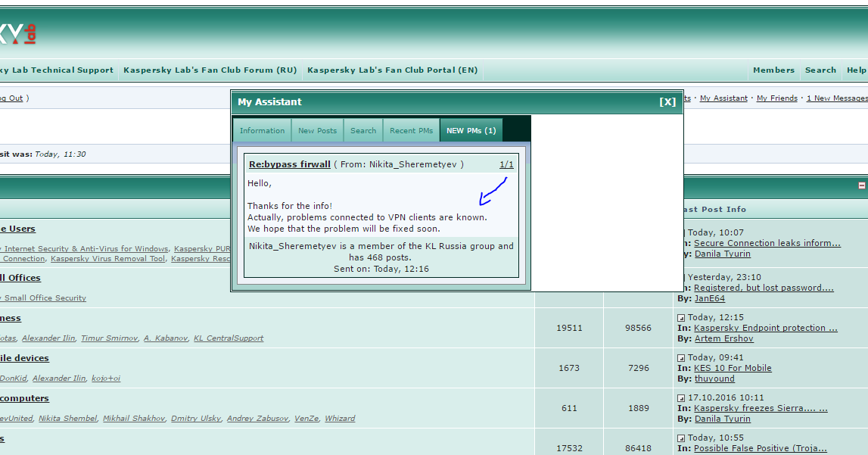Click last visit time Today, 11:30
The width and height of the screenshot is (868, 455).
pyautogui.click(x=61, y=154)
